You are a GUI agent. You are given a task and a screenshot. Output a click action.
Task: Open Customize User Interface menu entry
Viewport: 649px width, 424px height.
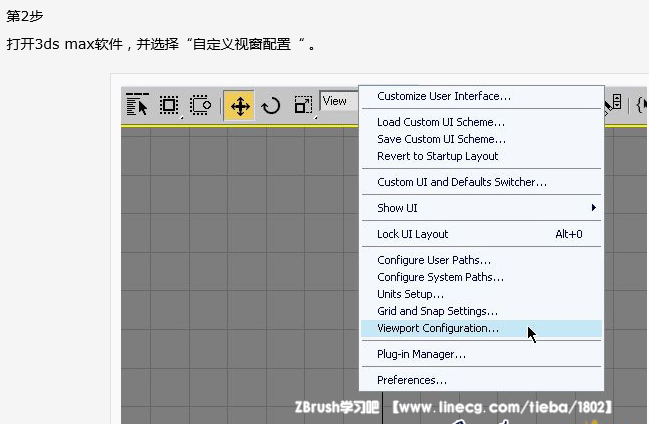pyautogui.click(x=481, y=96)
